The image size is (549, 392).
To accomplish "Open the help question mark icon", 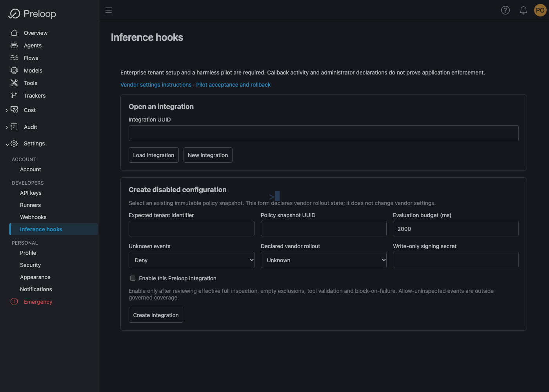I will [505, 10].
